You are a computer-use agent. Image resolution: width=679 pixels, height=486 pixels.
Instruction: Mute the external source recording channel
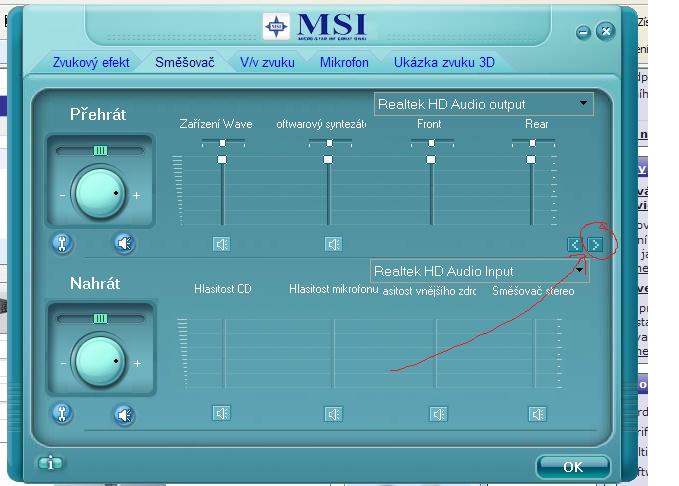[438, 414]
